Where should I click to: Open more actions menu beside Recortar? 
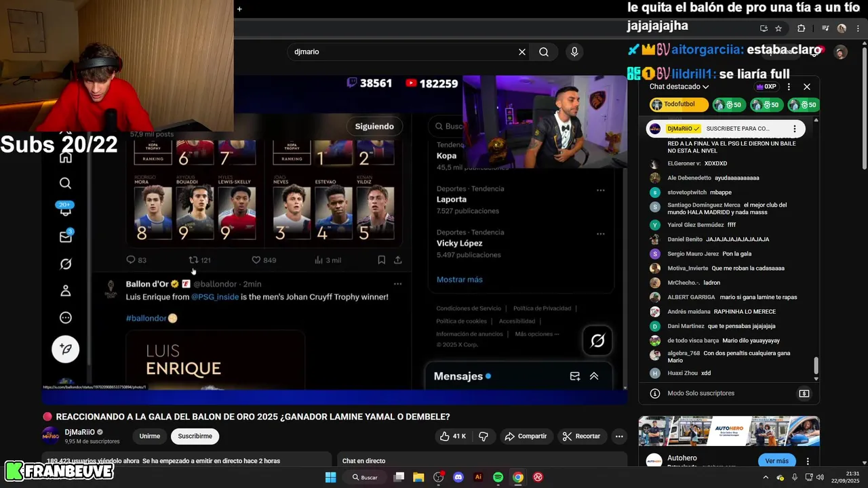[x=619, y=436]
